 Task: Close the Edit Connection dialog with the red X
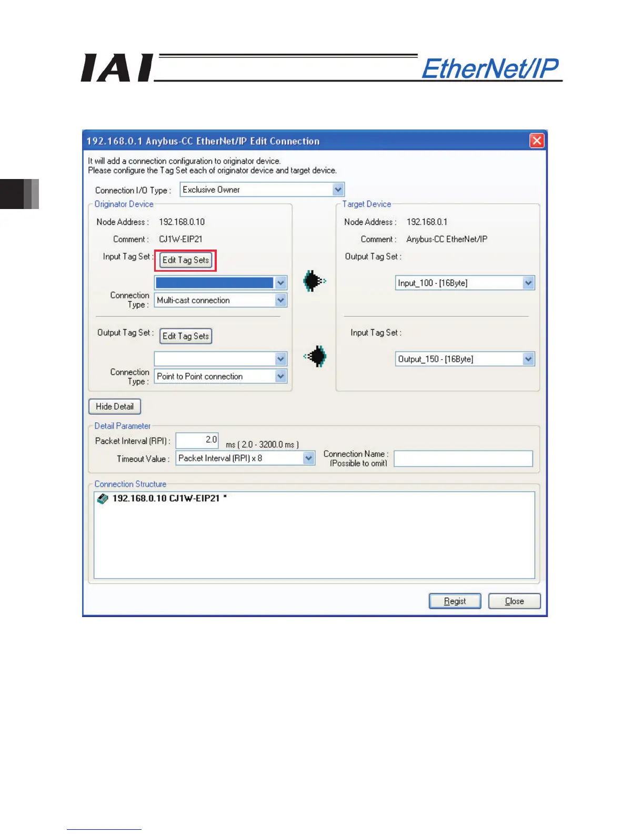tap(537, 141)
